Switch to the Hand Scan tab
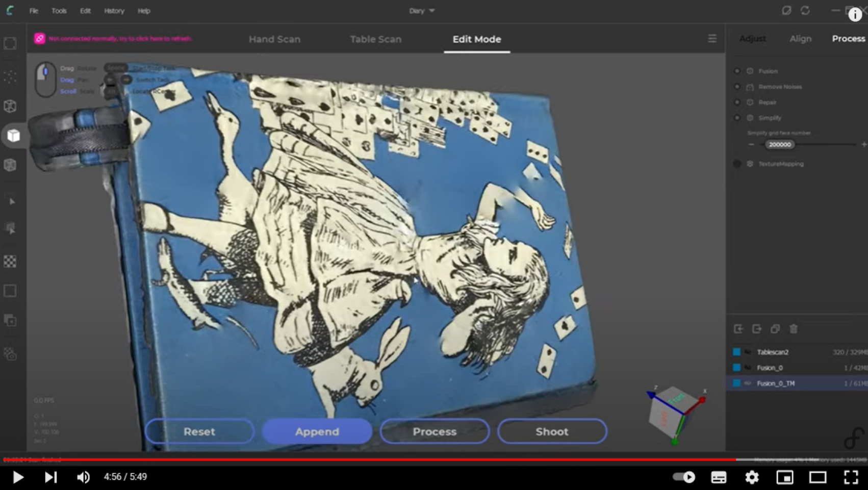Screen dimensions: 868x490 click(274, 39)
